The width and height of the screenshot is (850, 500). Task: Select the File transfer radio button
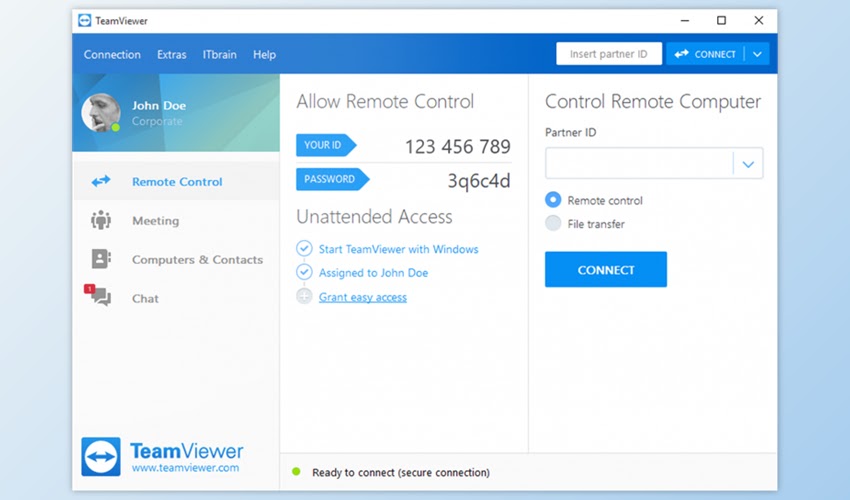[x=553, y=223]
